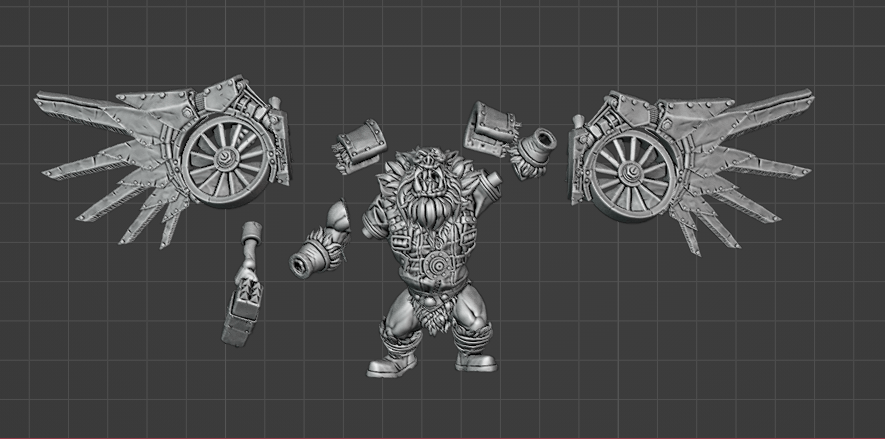This screenshot has width=885, height=439.
Task: Click the left wing's turbine wheel
Action: pos(227,160)
